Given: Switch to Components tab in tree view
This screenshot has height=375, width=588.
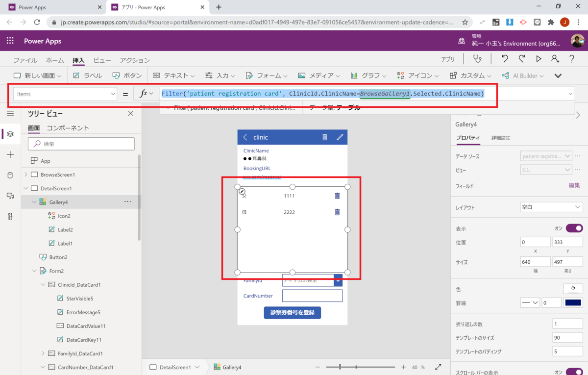Looking at the screenshot, I should pos(68,128).
